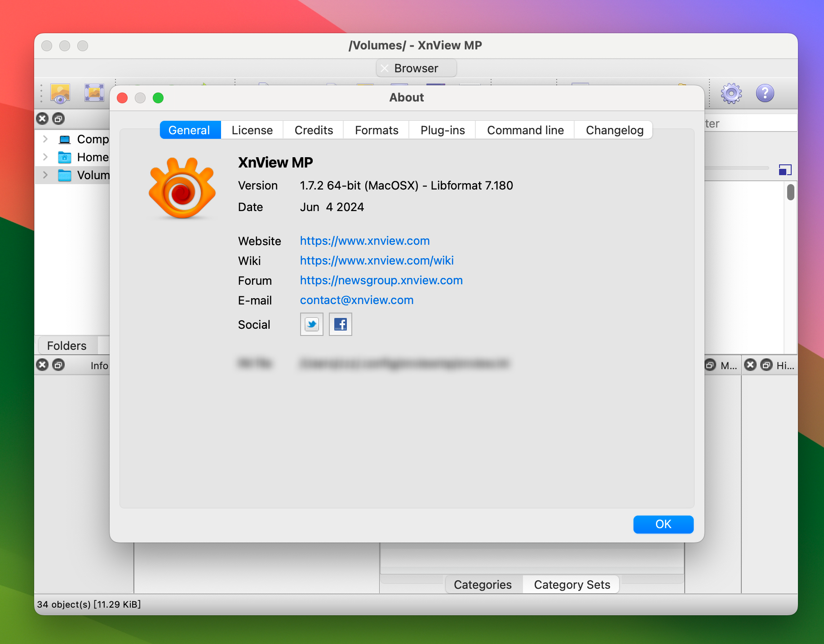The width and height of the screenshot is (824, 644).
Task: Close the Folders panel with X icon
Action: [x=42, y=119]
